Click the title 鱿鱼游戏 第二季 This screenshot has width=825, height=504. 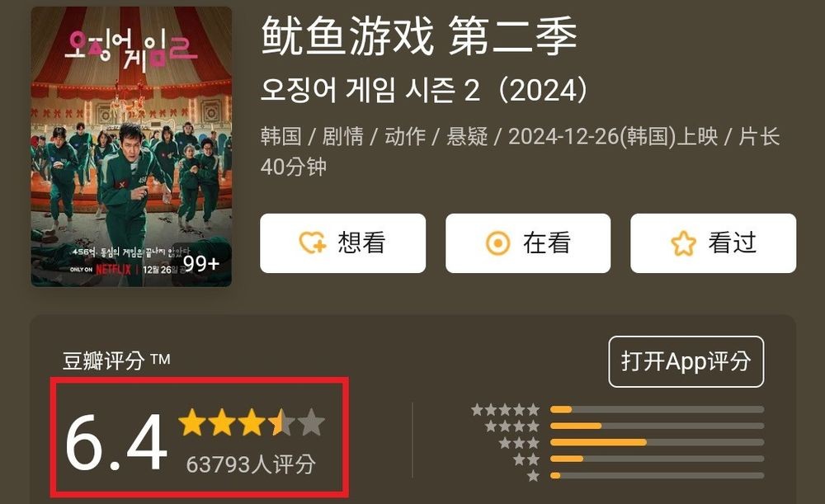(x=419, y=35)
